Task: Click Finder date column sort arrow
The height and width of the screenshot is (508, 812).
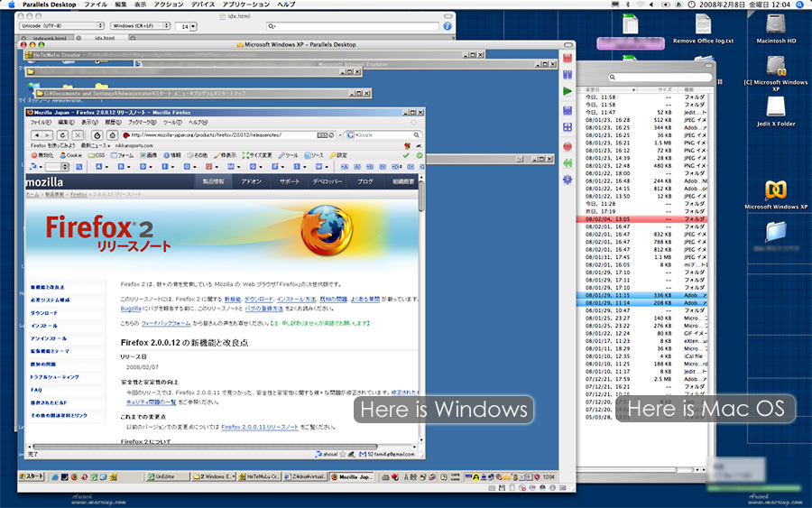Action: (x=633, y=90)
